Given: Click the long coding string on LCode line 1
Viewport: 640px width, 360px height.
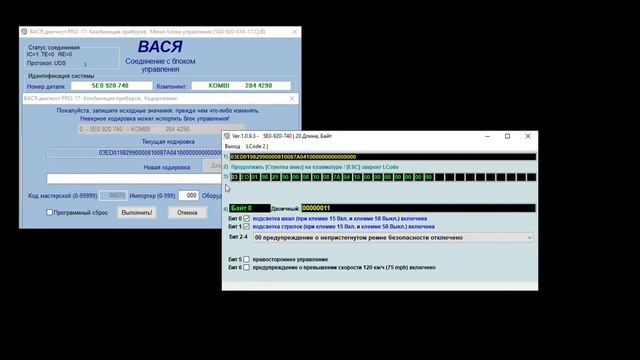Looking at the screenshot, I should point(382,157).
